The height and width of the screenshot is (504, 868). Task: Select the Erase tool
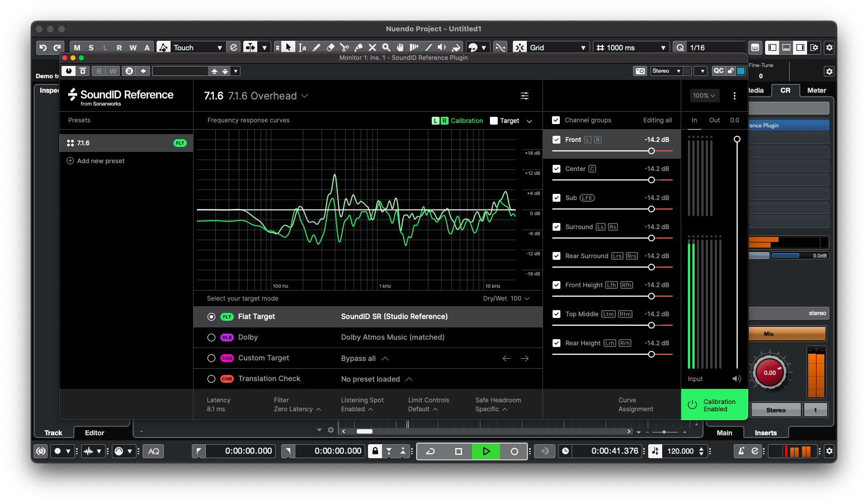[330, 47]
